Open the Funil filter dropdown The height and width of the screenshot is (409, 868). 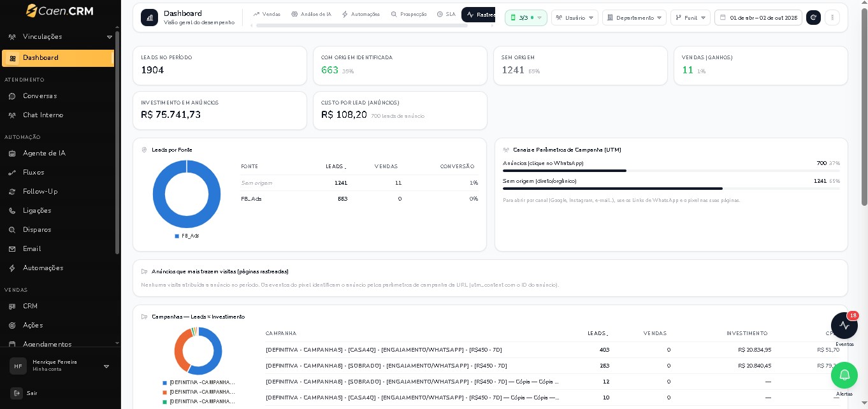click(x=690, y=18)
